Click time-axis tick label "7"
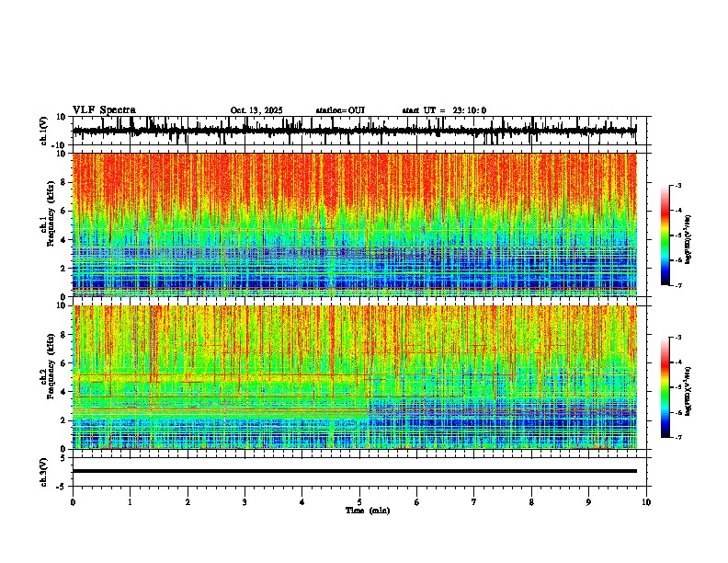Image resolution: width=728 pixels, height=563 pixels. 474,502
